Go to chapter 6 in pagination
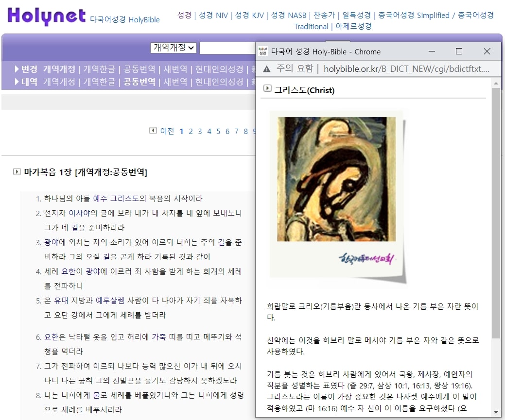505x420 pixels. pyautogui.click(x=227, y=131)
